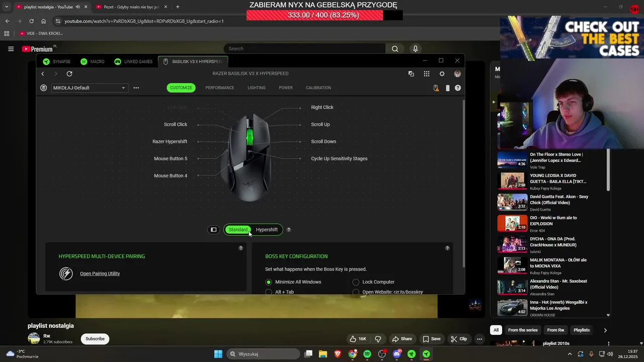
Task: Click YouTube voice search microphone
Action: coord(415,49)
